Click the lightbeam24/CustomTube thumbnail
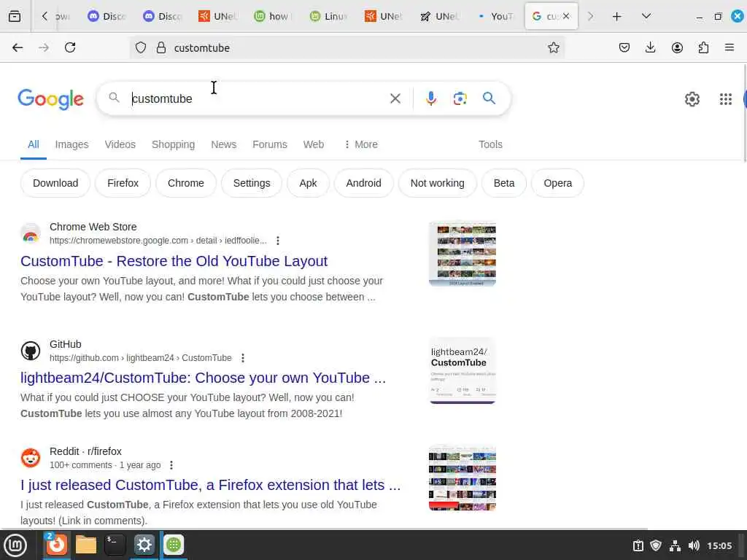The image size is (747, 560). pyautogui.click(x=462, y=370)
